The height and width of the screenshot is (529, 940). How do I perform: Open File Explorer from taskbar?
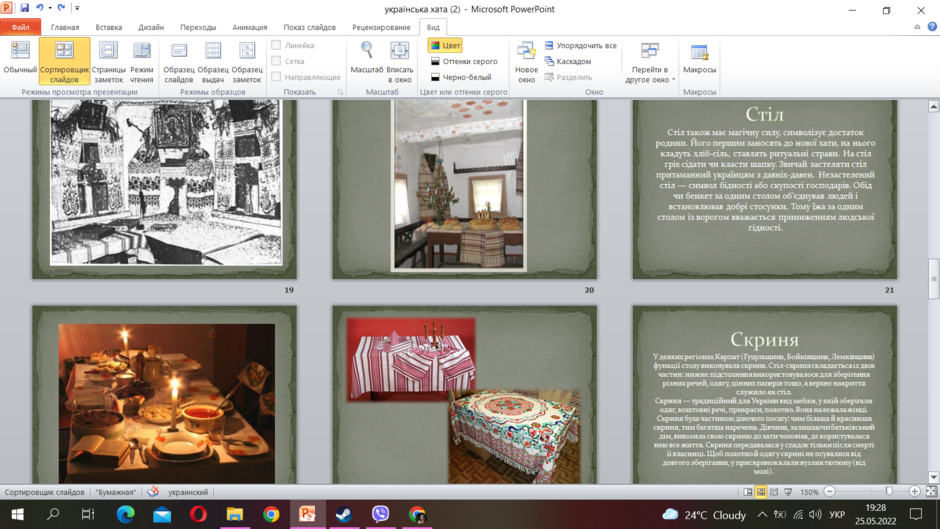[x=234, y=515]
